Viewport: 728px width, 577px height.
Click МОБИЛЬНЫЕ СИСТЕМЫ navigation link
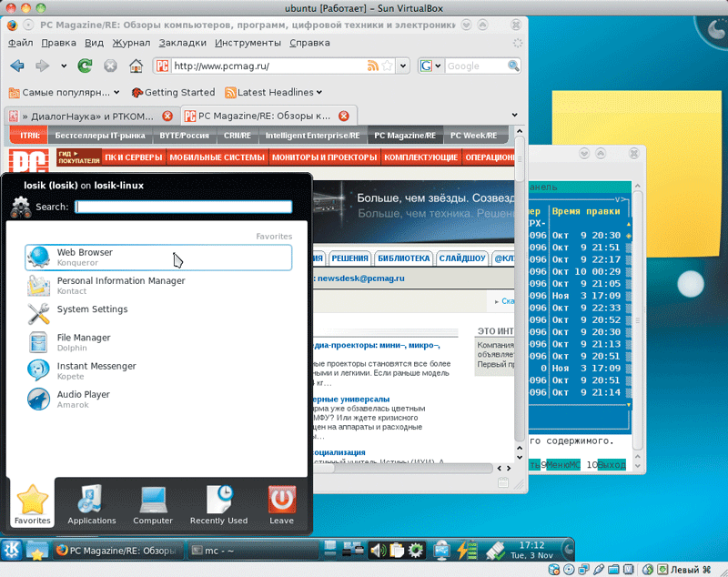click(217, 157)
